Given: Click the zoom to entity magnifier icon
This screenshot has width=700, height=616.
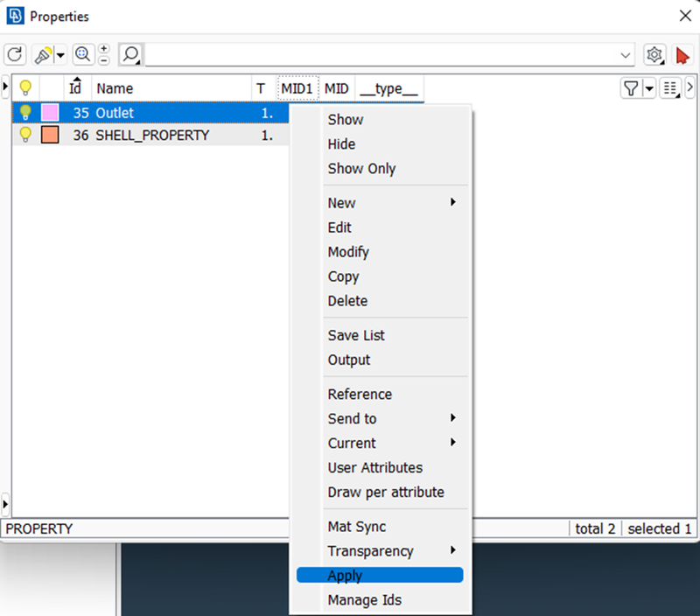Looking at the screenshot, I should 83,54.
